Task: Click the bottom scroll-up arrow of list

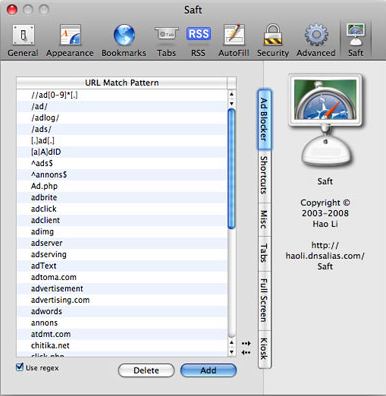Action: click(232, 342)
